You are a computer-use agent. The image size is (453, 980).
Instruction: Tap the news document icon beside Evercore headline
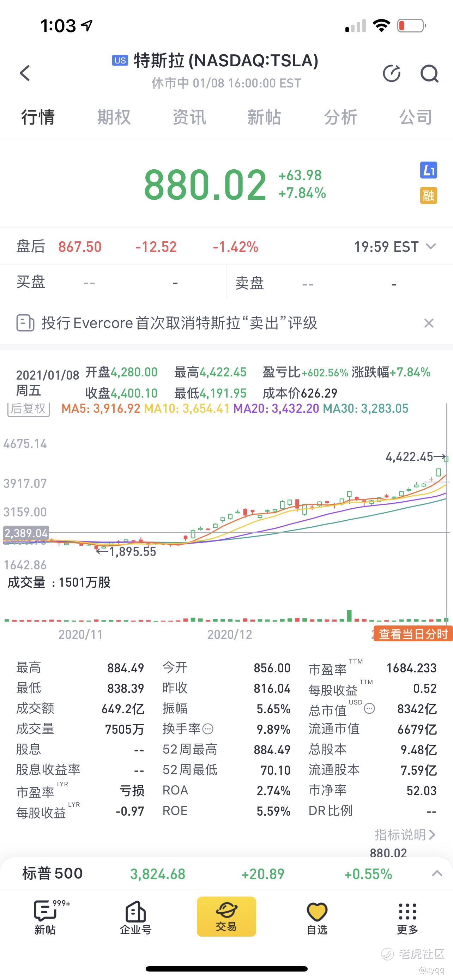25,323
